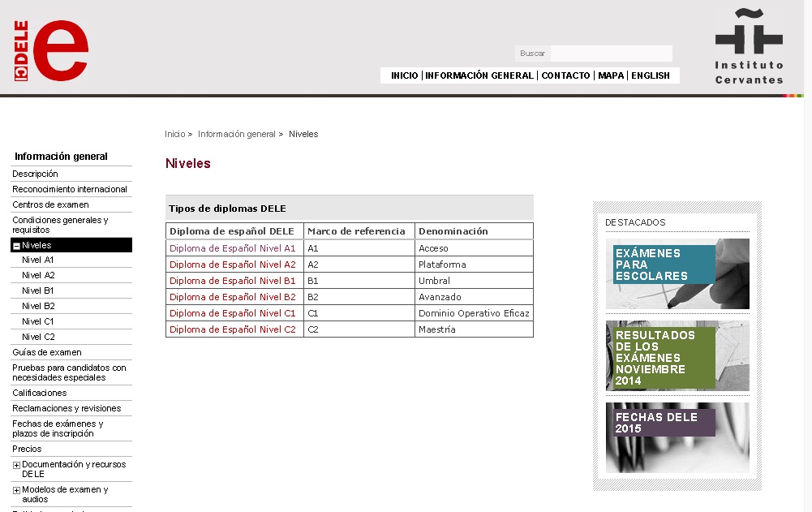The image size is (812, 512).
Task: Expand Modelos de examen y audios
Action: coord(16,490)
